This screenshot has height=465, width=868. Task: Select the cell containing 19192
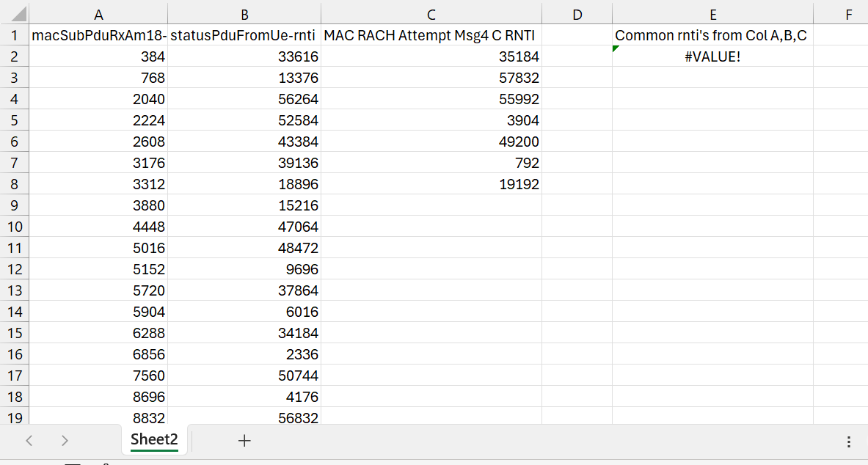click(x=431, y=183)
